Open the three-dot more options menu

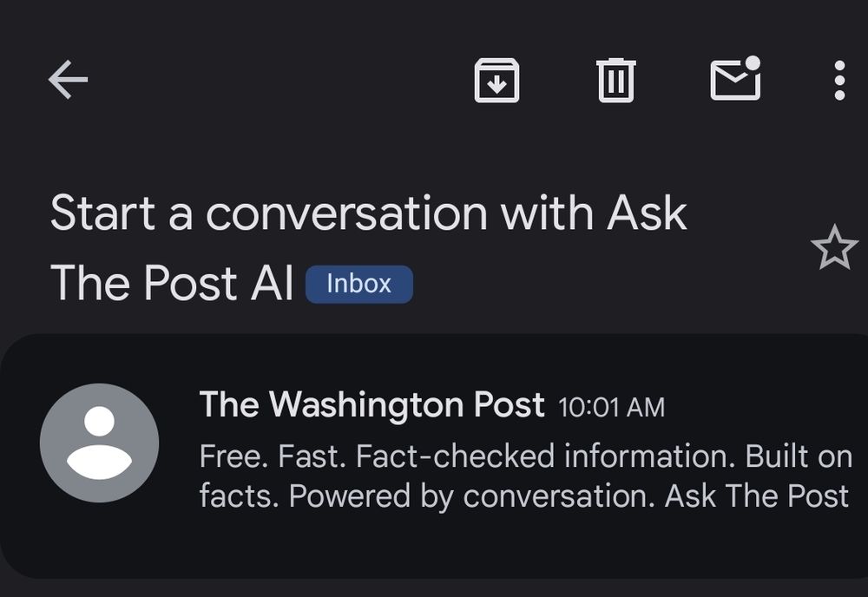(838, 81)
